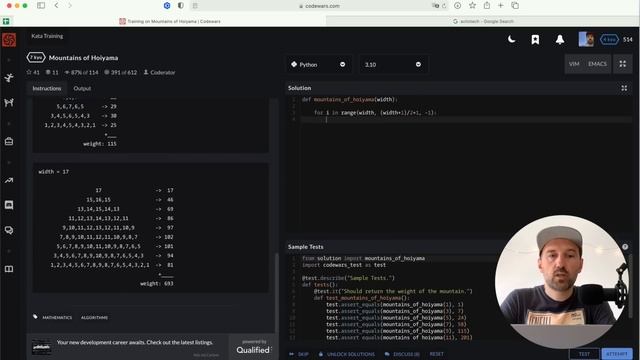Open the Discussions speech bubbles sidebar icon
The width and height of the screenshot is (640, 360).
tap(9, 230)
